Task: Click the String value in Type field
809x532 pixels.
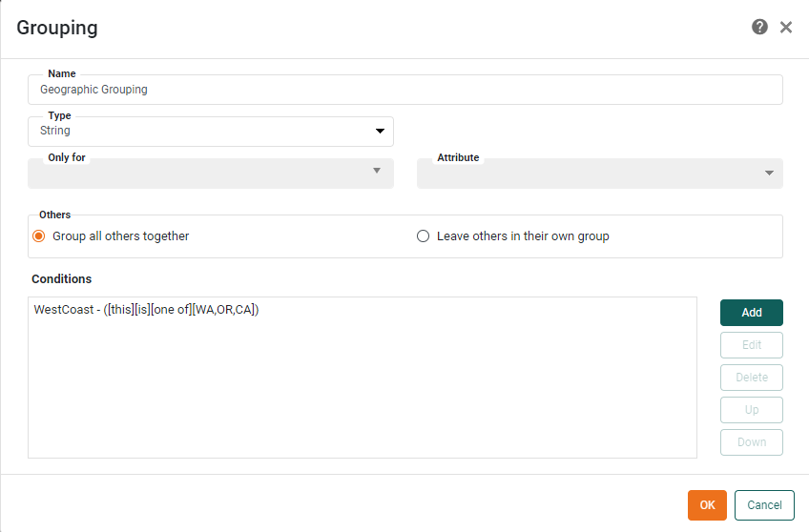Action: [x=55, y=131]
